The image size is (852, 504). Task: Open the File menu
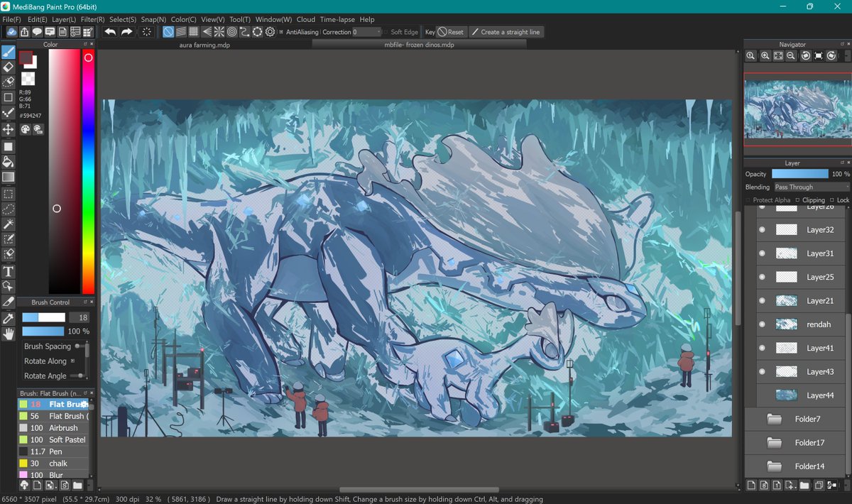click(x=11, y=19)
